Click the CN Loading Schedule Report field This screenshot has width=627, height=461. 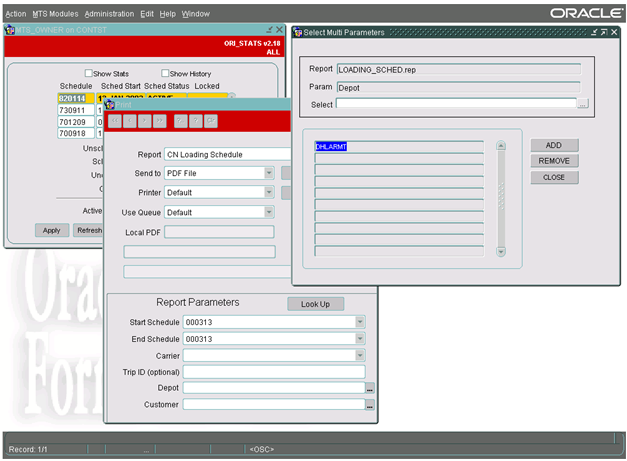[x=228, y=154]
